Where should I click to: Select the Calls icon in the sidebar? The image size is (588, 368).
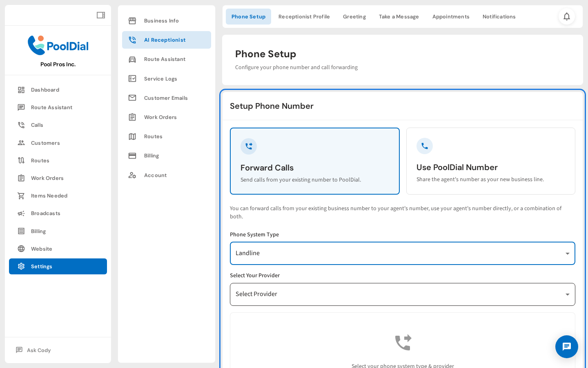21,125
